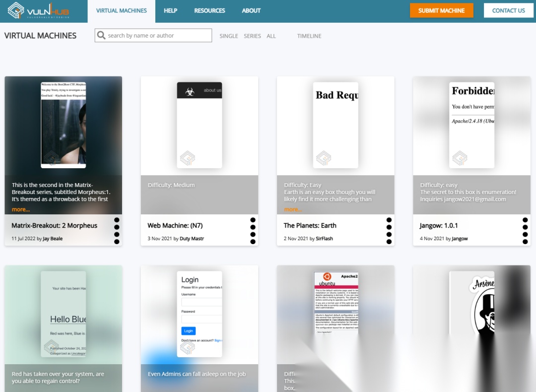536x392 pixels.
Task: Open Matrix-Breakout: 2 Morpheus dots menu
Action: pos(117,231)
